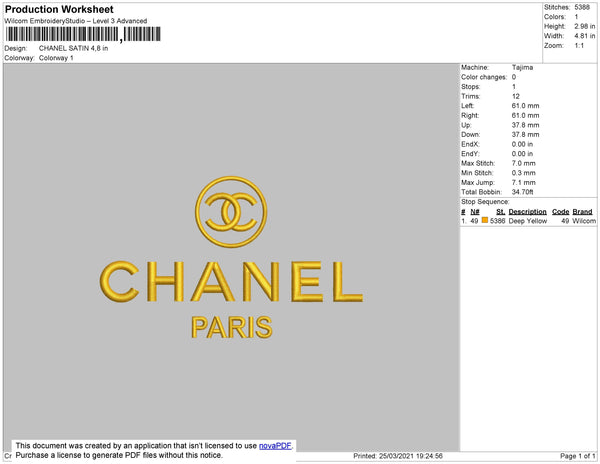Click the 'Code' column header
Viewport: 600px width, 464px height.
560,212
